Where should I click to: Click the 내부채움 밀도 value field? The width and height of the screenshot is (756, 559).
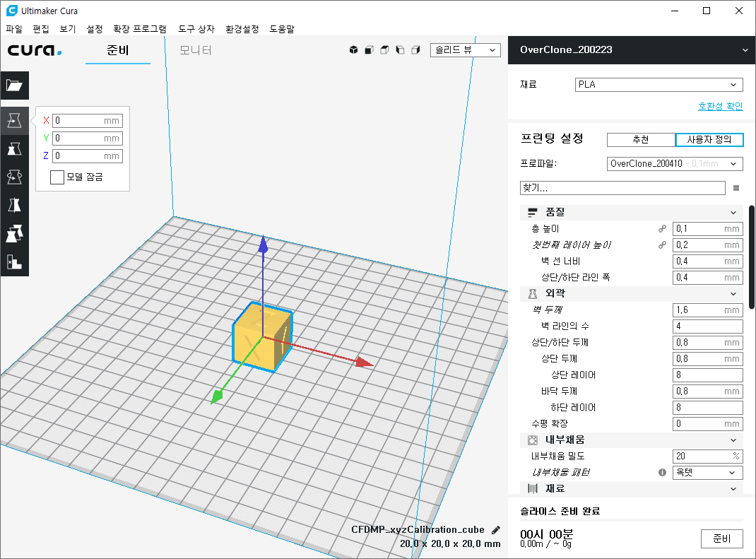click(707, 456)
